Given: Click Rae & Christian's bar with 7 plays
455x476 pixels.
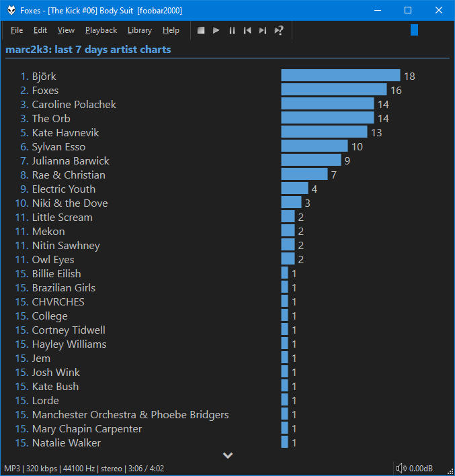Looking at the screenshot, I should coord(304,174).
